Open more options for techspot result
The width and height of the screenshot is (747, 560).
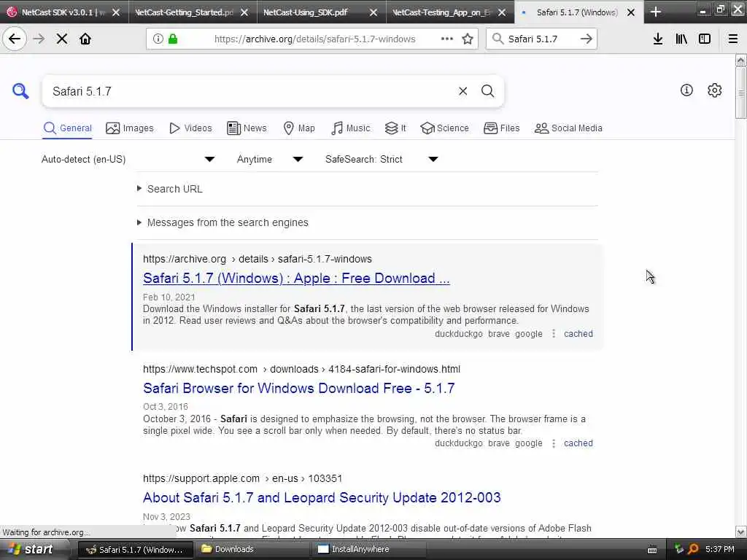tap(554, 443)
